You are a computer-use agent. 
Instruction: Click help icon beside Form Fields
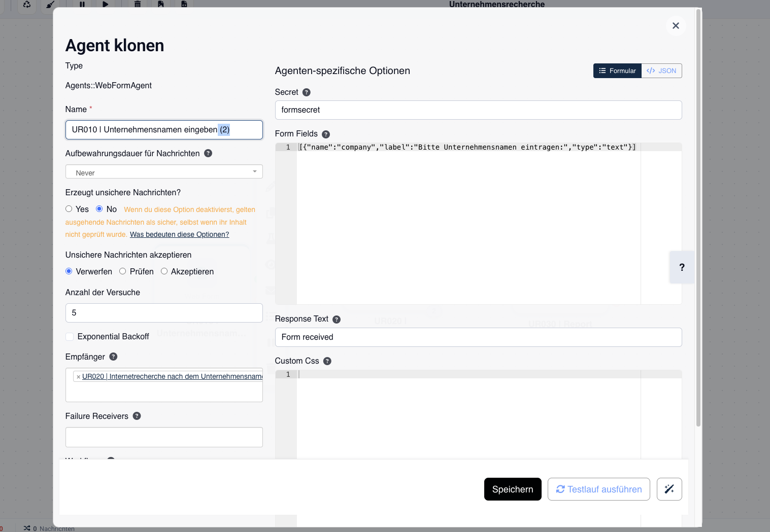click(x=326, y=134)
